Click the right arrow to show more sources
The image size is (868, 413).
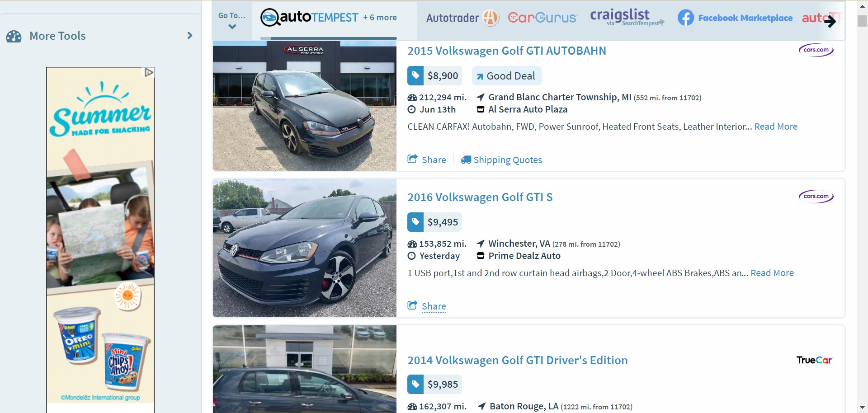coord(830,20)
